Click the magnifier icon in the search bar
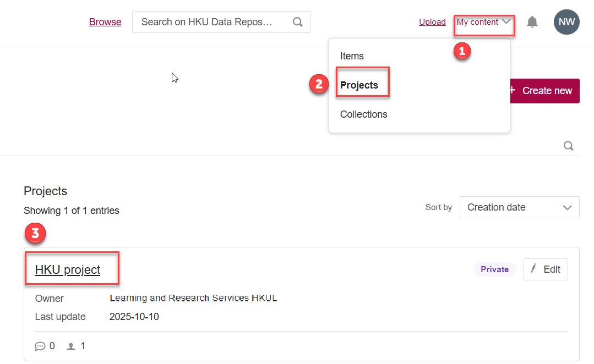Image resolution: width=594 pixels, height=364 pixels. point(297,22)
